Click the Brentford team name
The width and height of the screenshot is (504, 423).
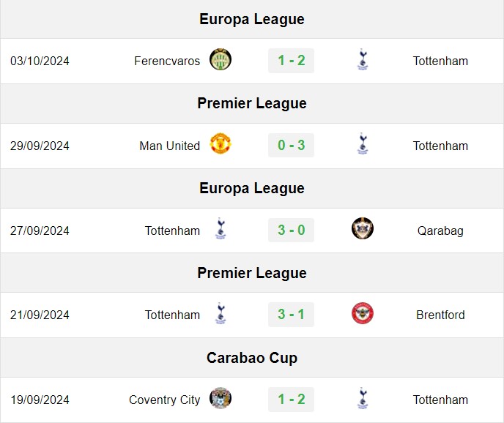pyautogui.click(x=440, y=315)
